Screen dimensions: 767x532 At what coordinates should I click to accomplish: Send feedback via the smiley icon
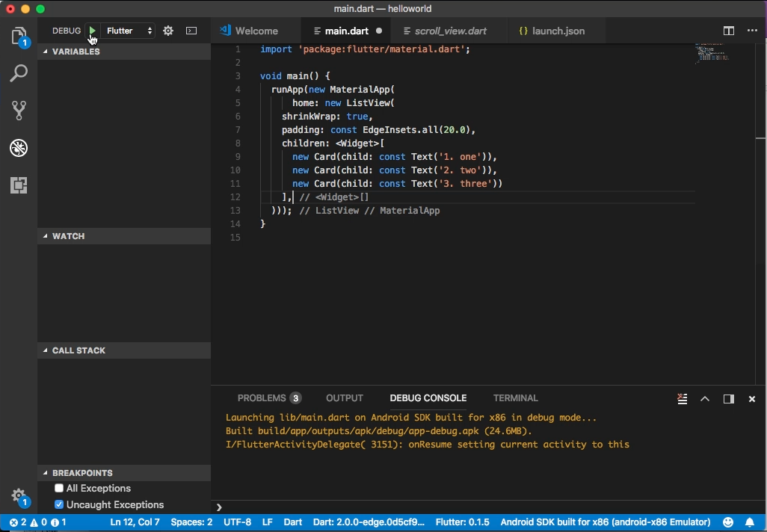[x=728, y=522]
